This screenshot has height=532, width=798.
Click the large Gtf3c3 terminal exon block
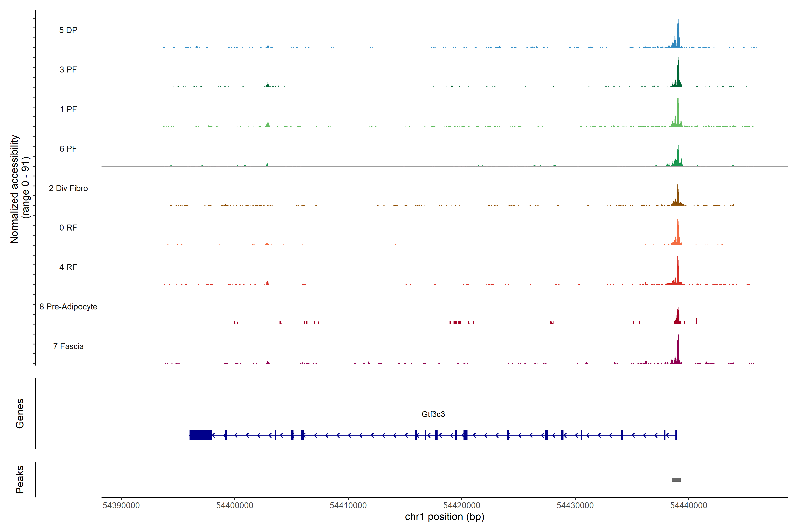pyautogui.click(x=201, y=435)
